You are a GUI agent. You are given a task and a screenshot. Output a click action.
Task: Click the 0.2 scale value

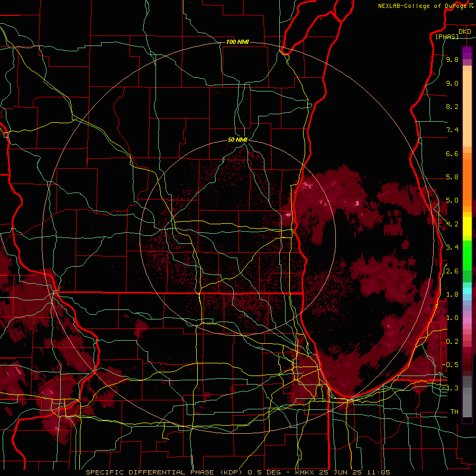coord(452,342)
